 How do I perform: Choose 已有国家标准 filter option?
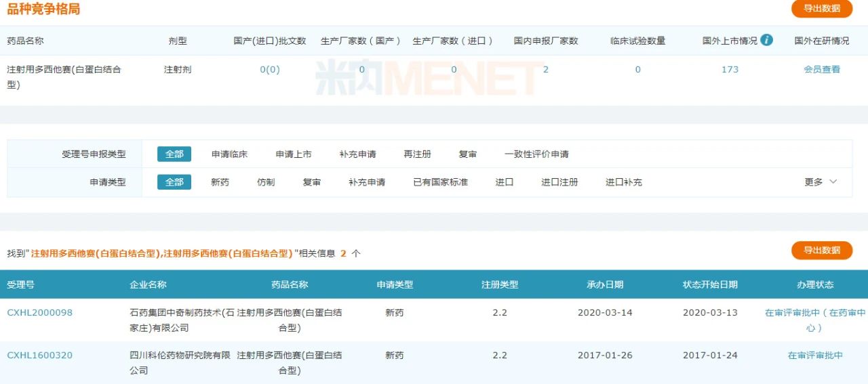tap(440, 182)
